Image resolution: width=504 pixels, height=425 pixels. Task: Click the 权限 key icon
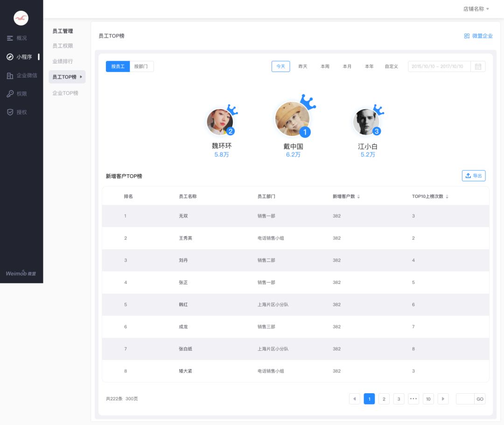coord(10,93)
